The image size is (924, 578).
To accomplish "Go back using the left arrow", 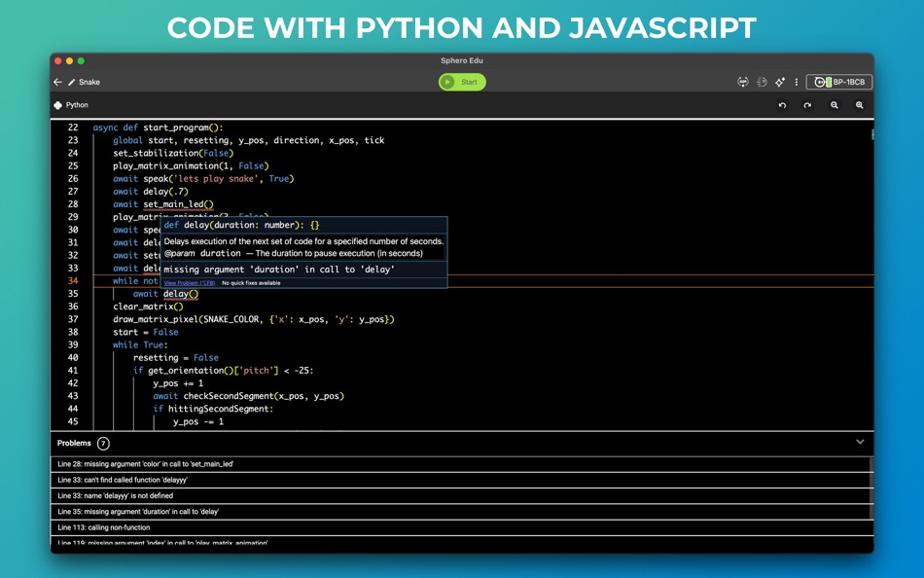I will (57, 82).
